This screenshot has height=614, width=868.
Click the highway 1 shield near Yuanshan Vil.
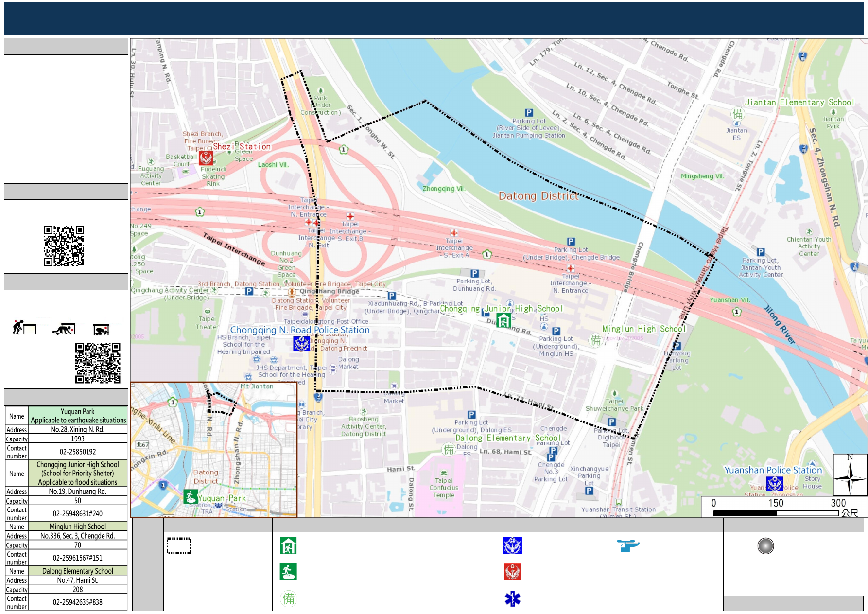tap(737, 312)
